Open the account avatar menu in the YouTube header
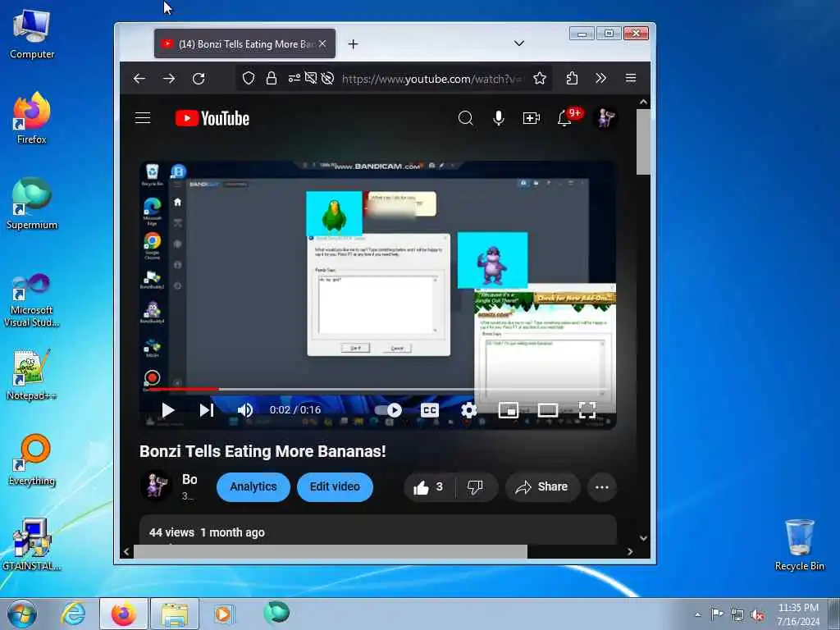 pos(605,118)
